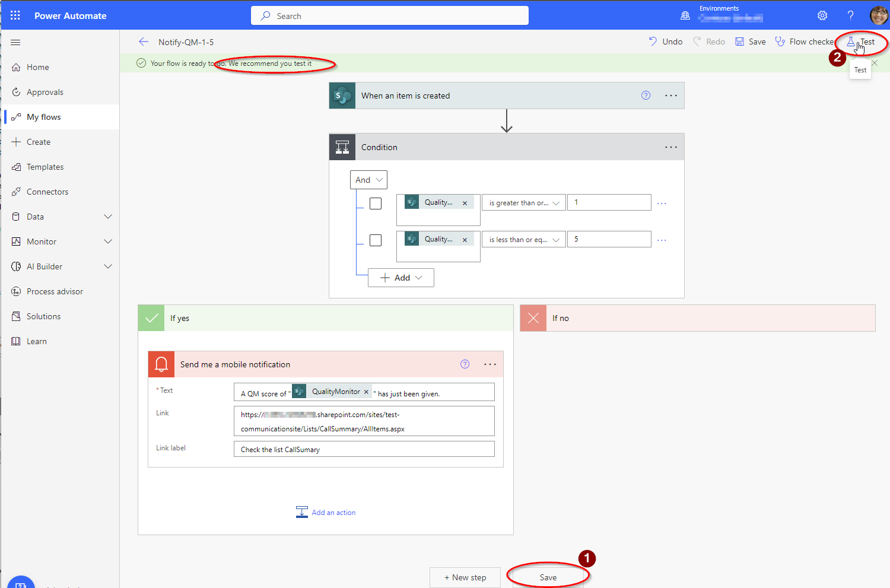Viewport: 890px width, 588px height.
Task: Open Approvals in sidebar
Action: click(x=60, y=92)
